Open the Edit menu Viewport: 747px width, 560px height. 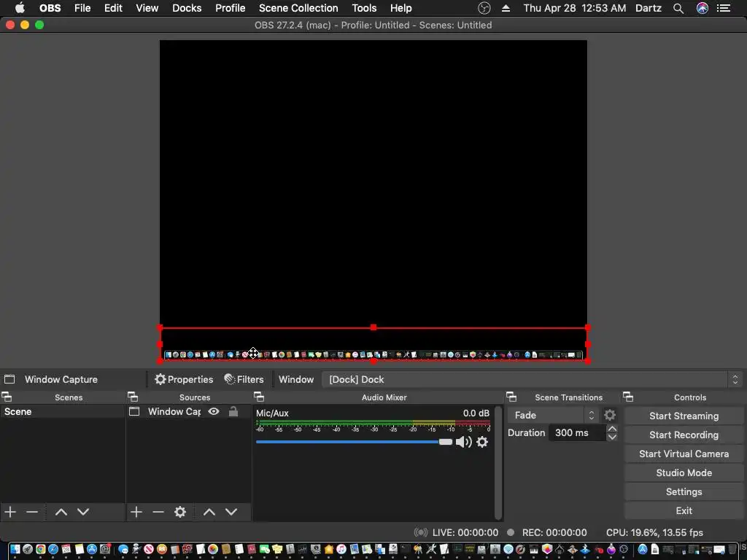(x=113, y=8)
